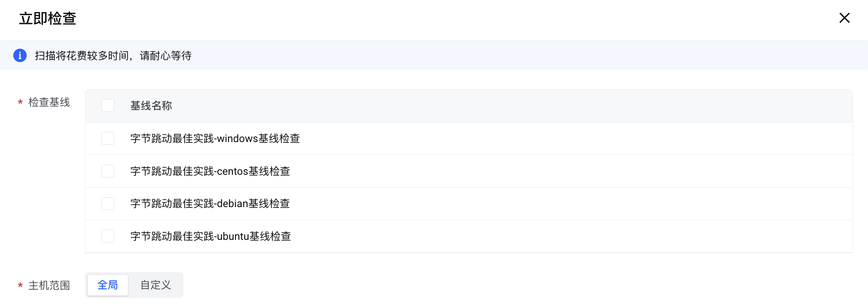Click the 主机范围 field label

coord(49,285)
